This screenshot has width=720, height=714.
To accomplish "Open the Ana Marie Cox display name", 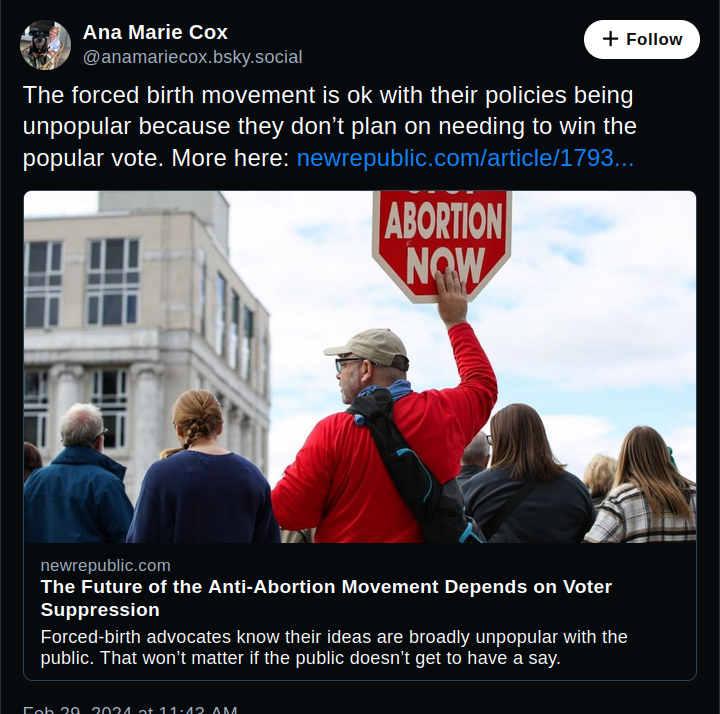I will tap(155, 33).
